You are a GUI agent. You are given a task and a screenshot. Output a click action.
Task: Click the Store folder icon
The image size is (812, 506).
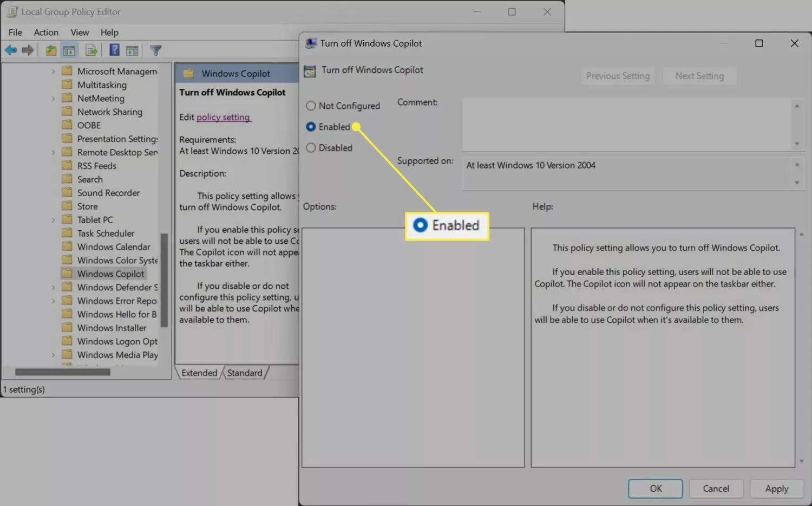point(67,206)
